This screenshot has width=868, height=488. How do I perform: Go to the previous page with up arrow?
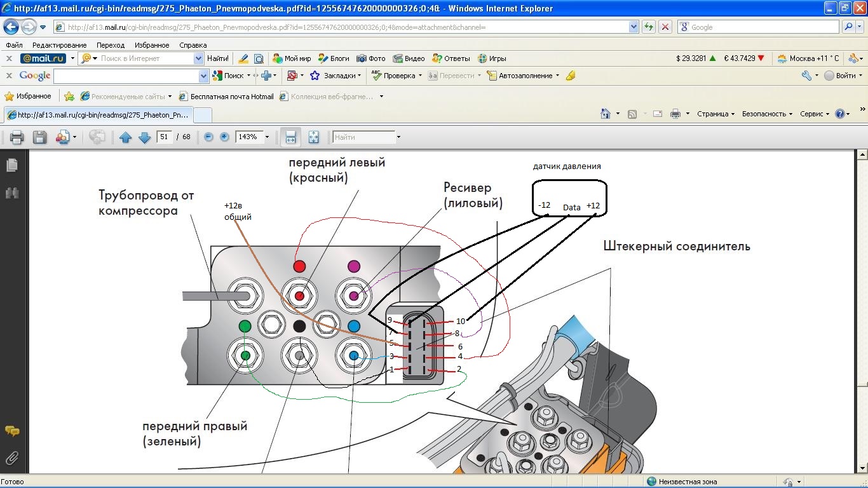[x=125, y=137]
